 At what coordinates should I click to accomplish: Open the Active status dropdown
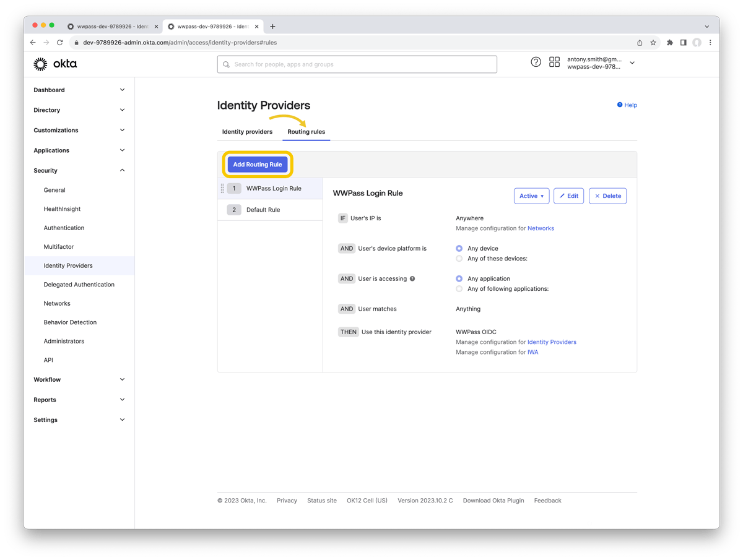click(531, 196)
